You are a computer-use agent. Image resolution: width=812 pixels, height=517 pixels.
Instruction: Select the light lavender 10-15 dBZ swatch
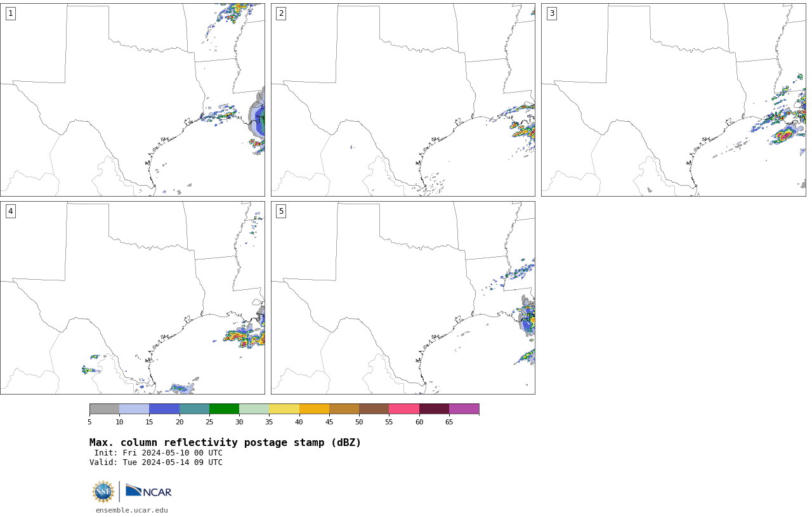[x=134, y=409]
